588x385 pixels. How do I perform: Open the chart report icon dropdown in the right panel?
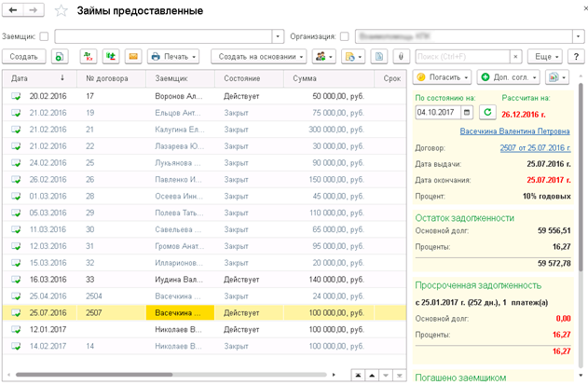pyautogui.click(x=557, y=77)
